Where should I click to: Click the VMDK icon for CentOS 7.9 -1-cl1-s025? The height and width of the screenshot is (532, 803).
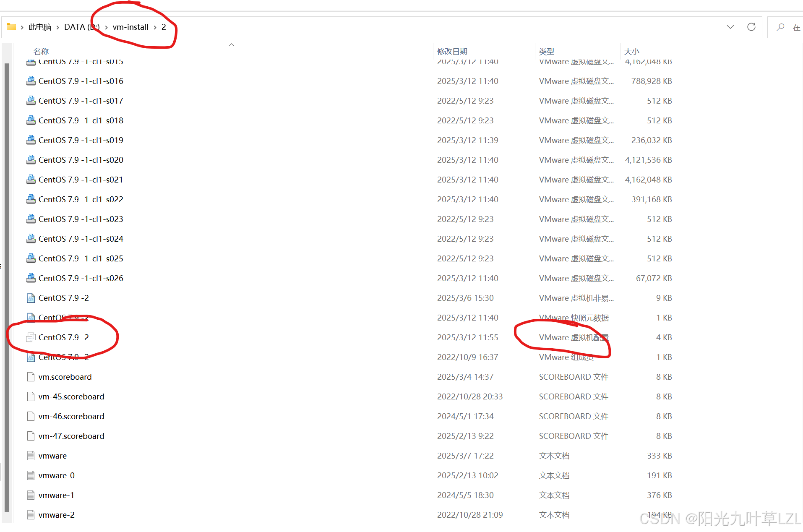pos(31,258)
